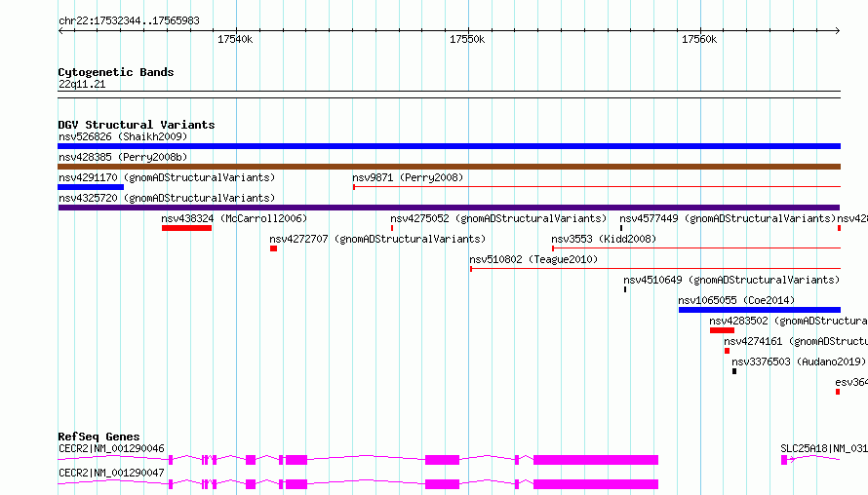Select the short blue nsv4291170 variant bar
The width and height of the screenshot is (868, 495).
(91, 187)
